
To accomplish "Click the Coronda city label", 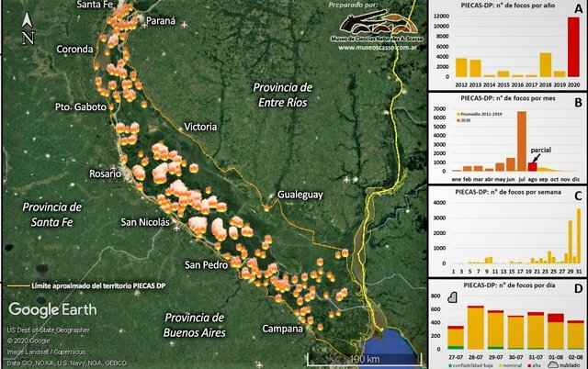I will [74, 49].
